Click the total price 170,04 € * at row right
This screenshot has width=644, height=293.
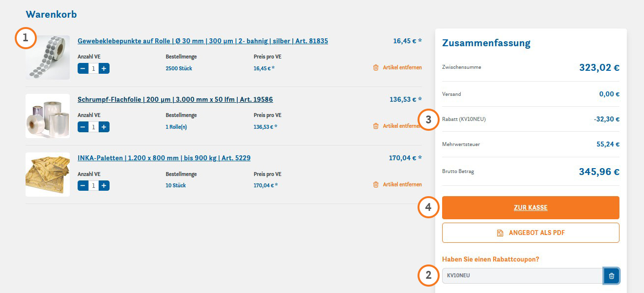pyautogui.click(x=405, y=158)
